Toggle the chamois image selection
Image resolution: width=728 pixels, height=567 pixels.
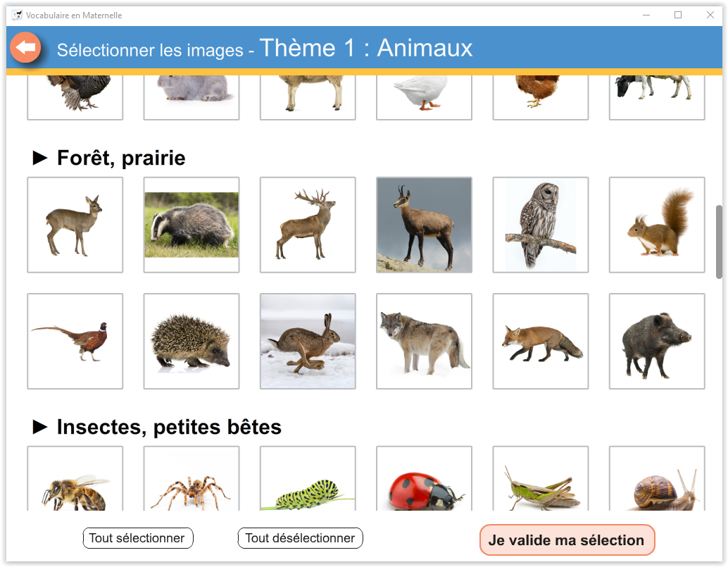point(424,225)
